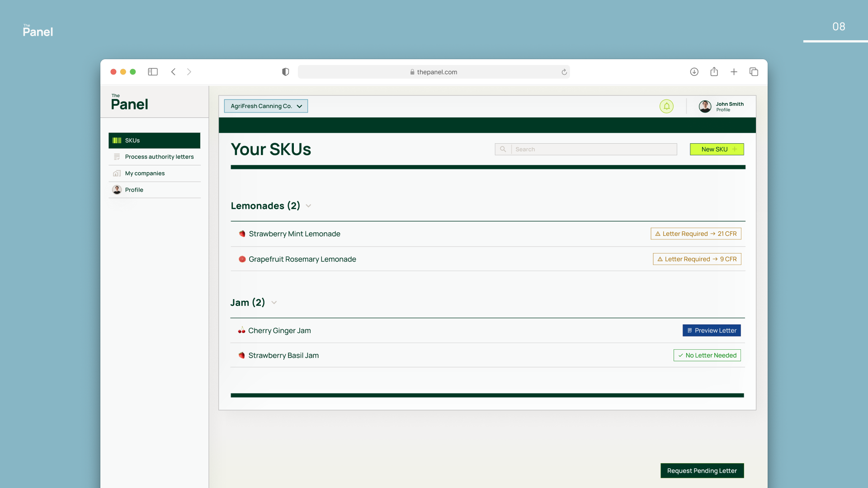Image resolution: width=868 pixels, height=488 pixels.
Task: Open the Profile sidebar item
Action: click(134, 190)
